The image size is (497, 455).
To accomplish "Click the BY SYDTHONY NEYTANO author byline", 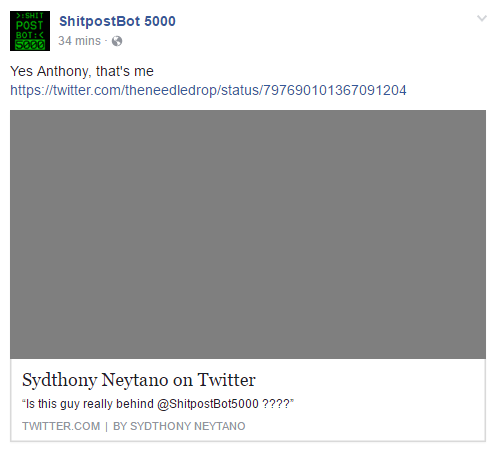I will tap(179, 426).
